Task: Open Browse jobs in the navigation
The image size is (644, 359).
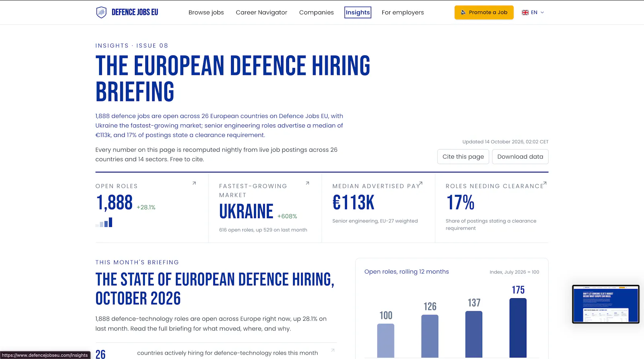Action: pyautogui.click(x=206, y=12)
